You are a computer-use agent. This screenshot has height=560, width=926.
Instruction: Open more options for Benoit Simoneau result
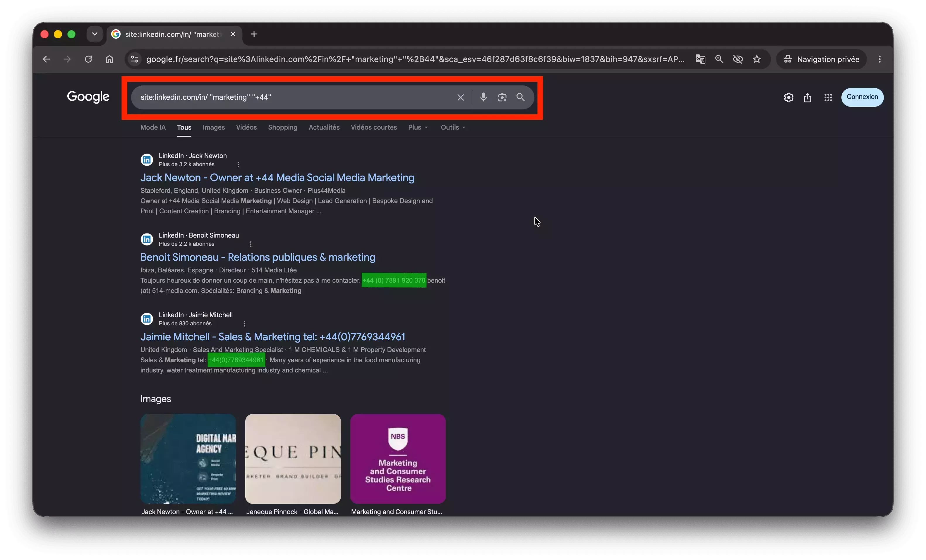point(251,244)
